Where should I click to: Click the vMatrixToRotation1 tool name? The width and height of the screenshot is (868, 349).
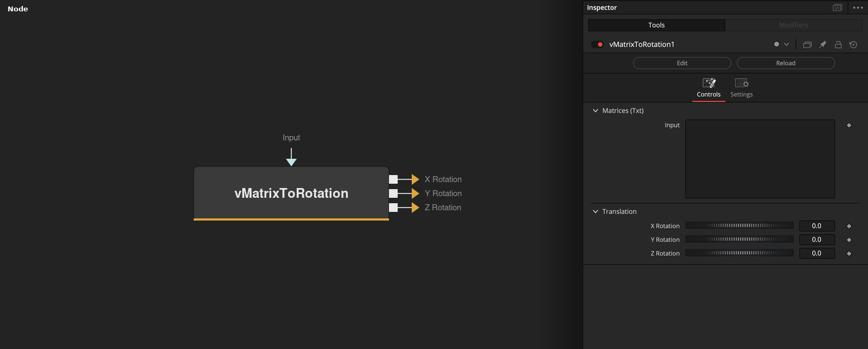[642, 44]
